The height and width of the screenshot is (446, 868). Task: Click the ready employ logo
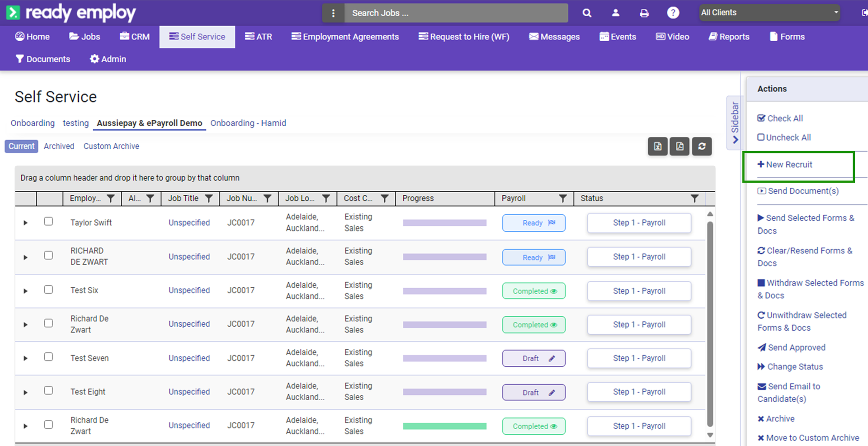[71, 13]
